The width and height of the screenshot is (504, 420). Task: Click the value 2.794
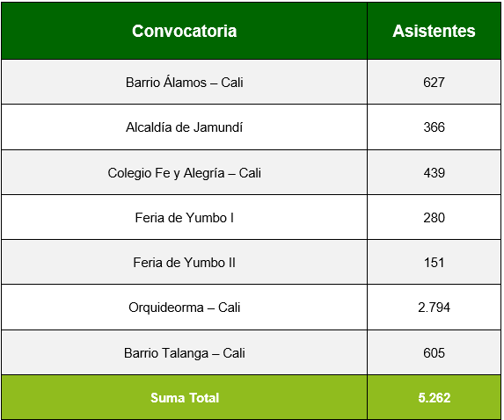pyautogui.click(x=434, y=308)
